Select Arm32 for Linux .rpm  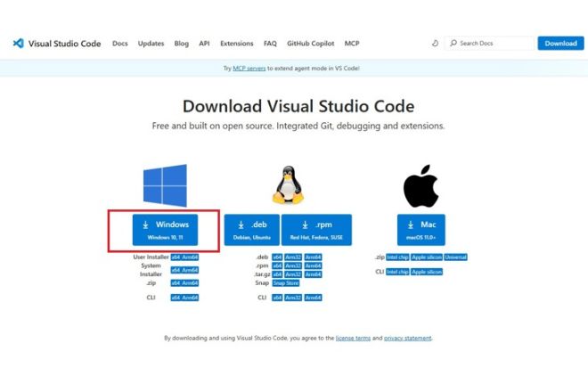[x=293, y=265]
